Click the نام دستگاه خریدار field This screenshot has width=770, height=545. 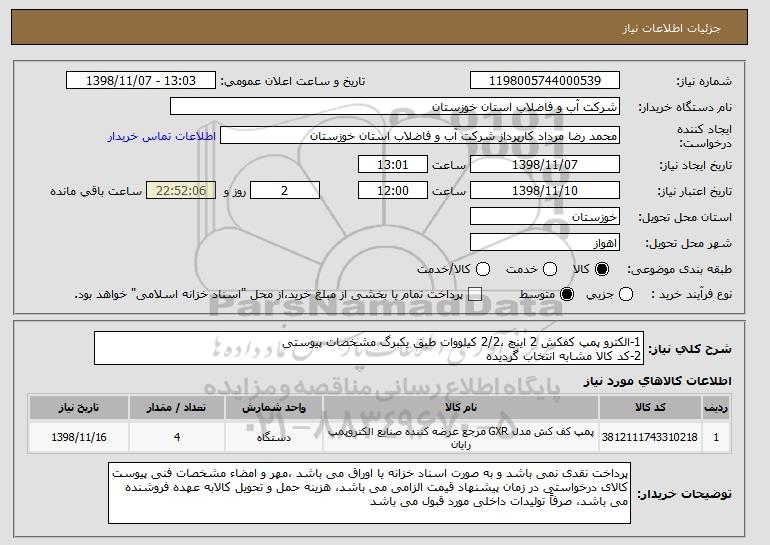395,106
